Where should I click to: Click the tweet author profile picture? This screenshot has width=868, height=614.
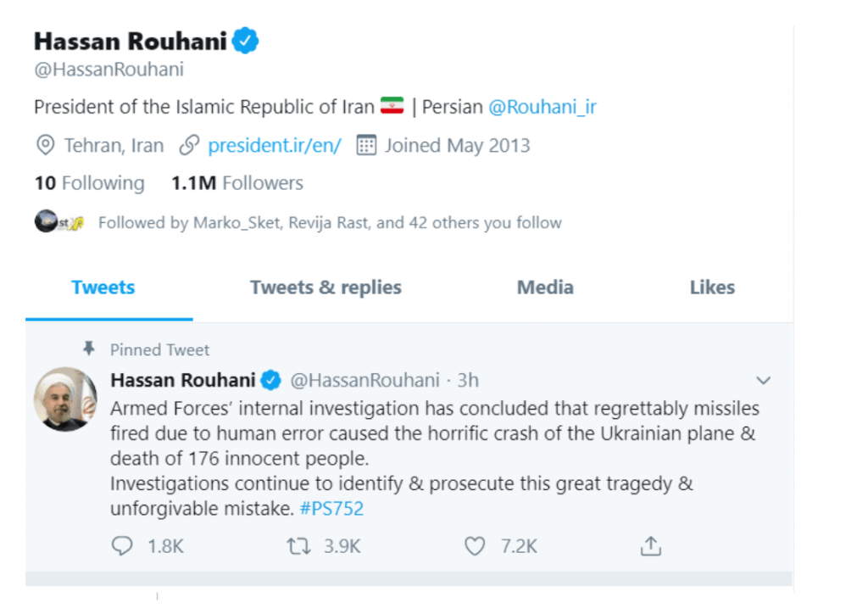(x=65, y=399)
